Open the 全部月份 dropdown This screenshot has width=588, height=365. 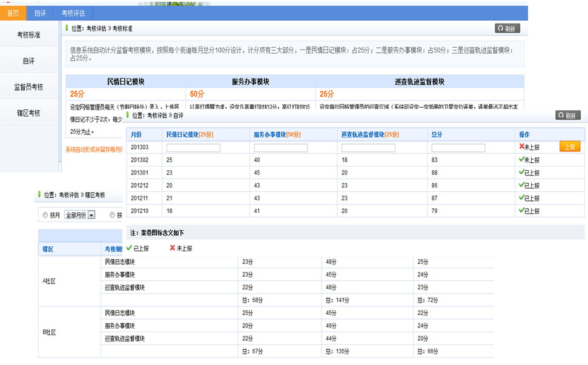91,215
